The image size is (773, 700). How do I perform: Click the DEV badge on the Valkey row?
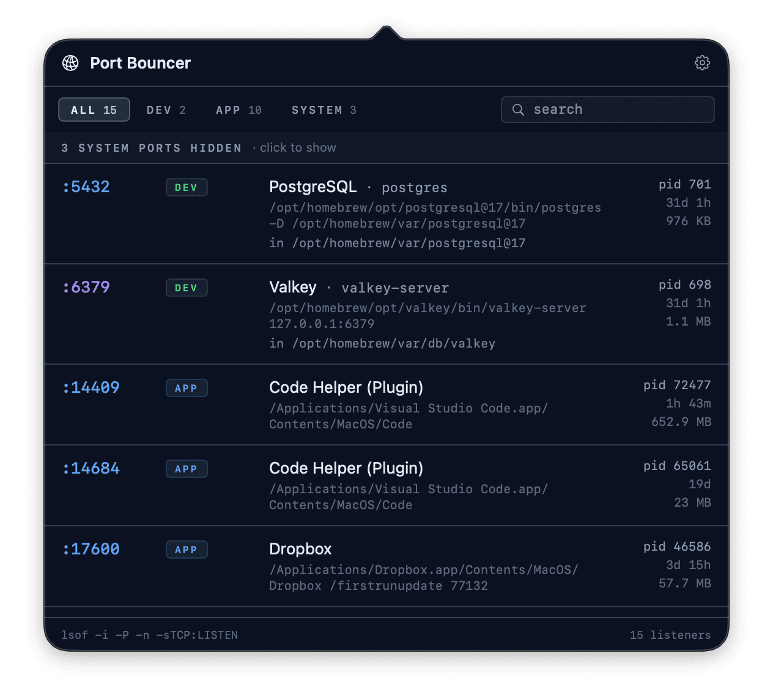click(x=187, y=288)
